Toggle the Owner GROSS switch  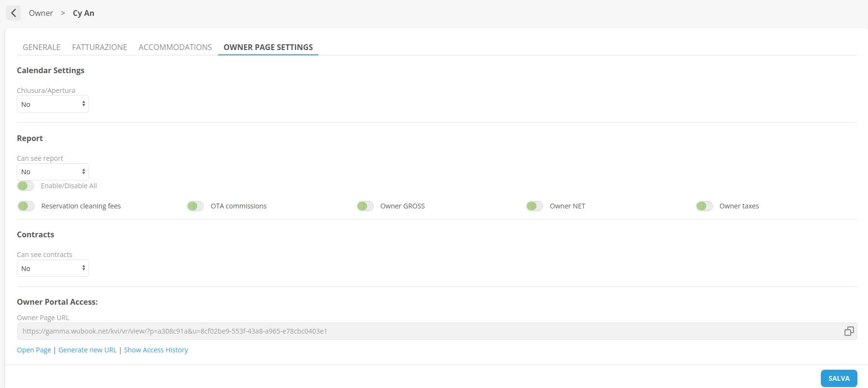pyautogui.click(x=365, y=206)
